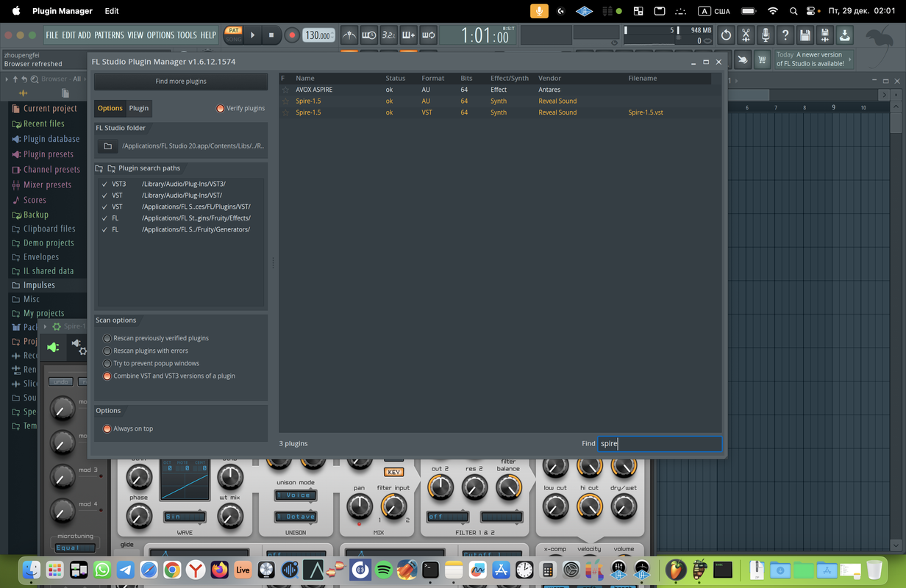Screen dimensions: 906x588
Task: Click the tempo 130.000 display
Action: point(318,35)
